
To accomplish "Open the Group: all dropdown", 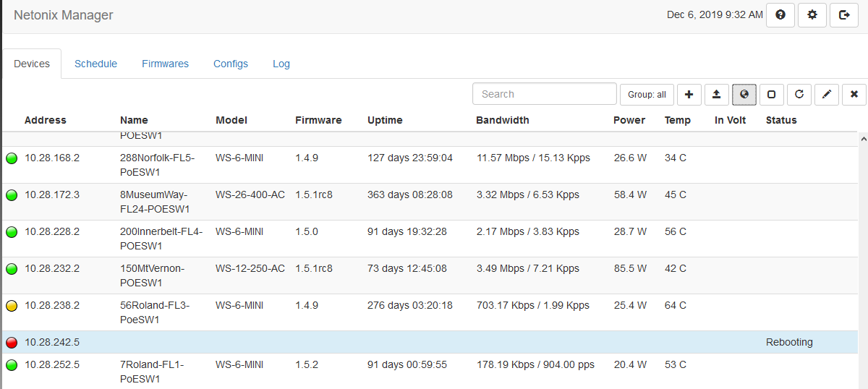I will point(647,95).
